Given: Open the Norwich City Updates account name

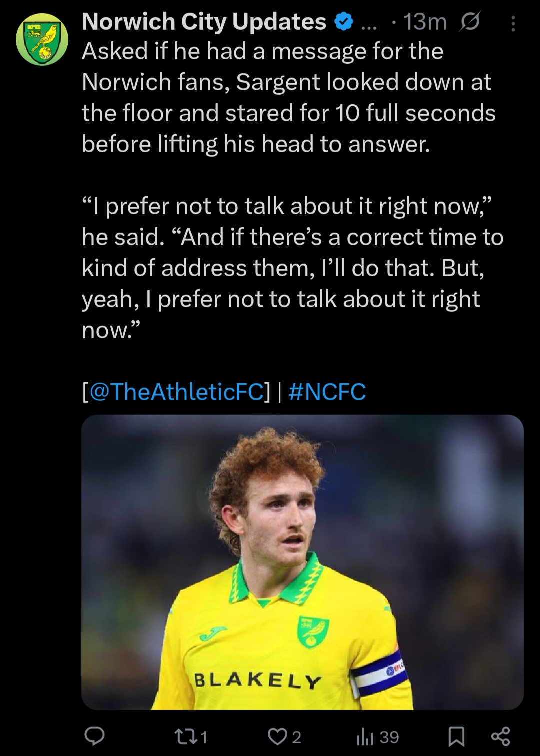Looking at the screenshot, I should click(204, 22).
